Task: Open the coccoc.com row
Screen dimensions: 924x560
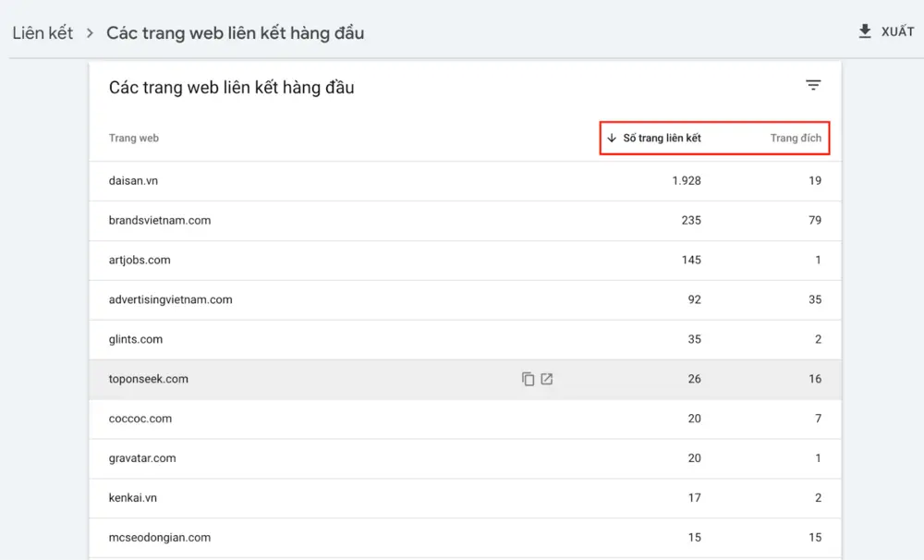Action: pyautogui.click(x=465, y=419)
